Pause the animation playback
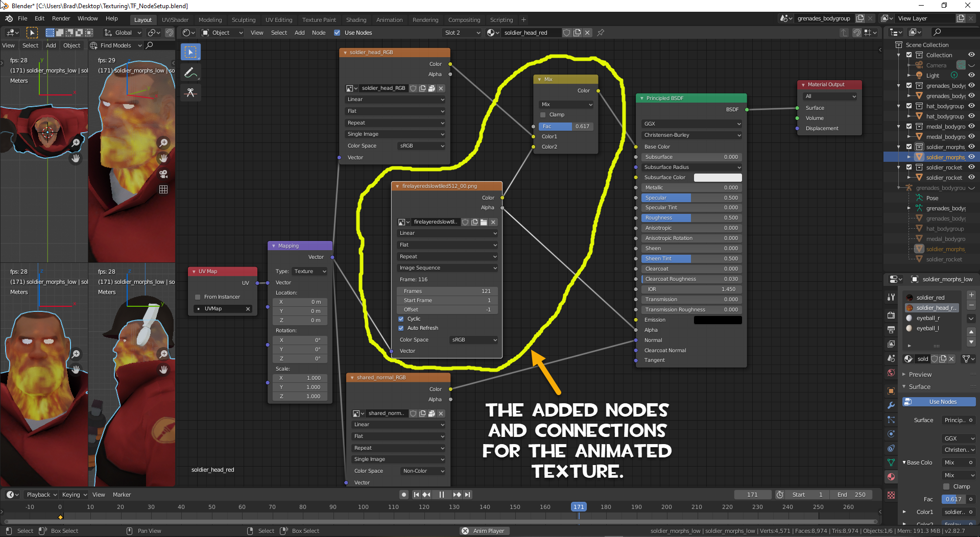Viewport: 980px width, 537px height. point(442,495)
